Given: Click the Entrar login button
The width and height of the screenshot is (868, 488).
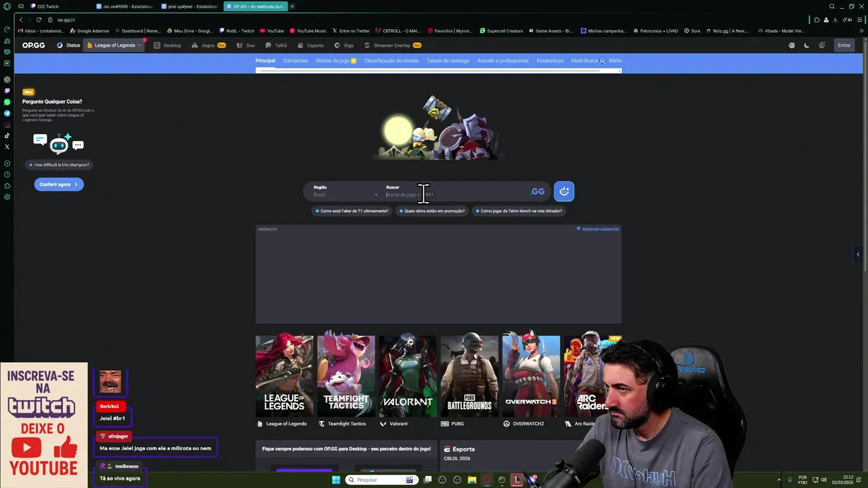Looking at the screenshot, I should 844,45.
